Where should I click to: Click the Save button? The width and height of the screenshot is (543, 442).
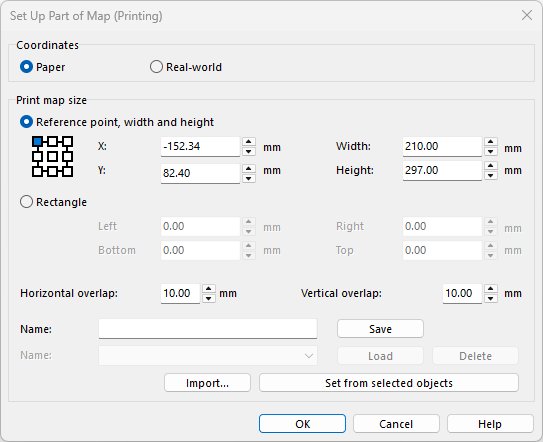380,329
